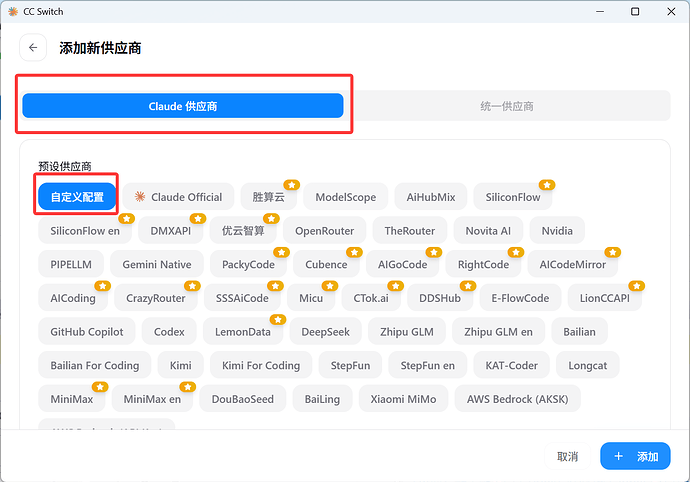
Task: Select the CrazyRouter preset
Action: [156, 298]
